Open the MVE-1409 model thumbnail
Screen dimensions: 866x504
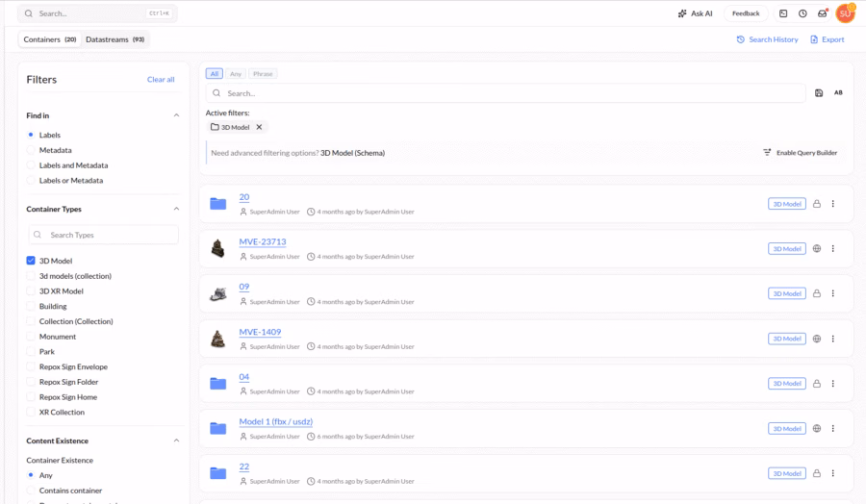(218, 339)
